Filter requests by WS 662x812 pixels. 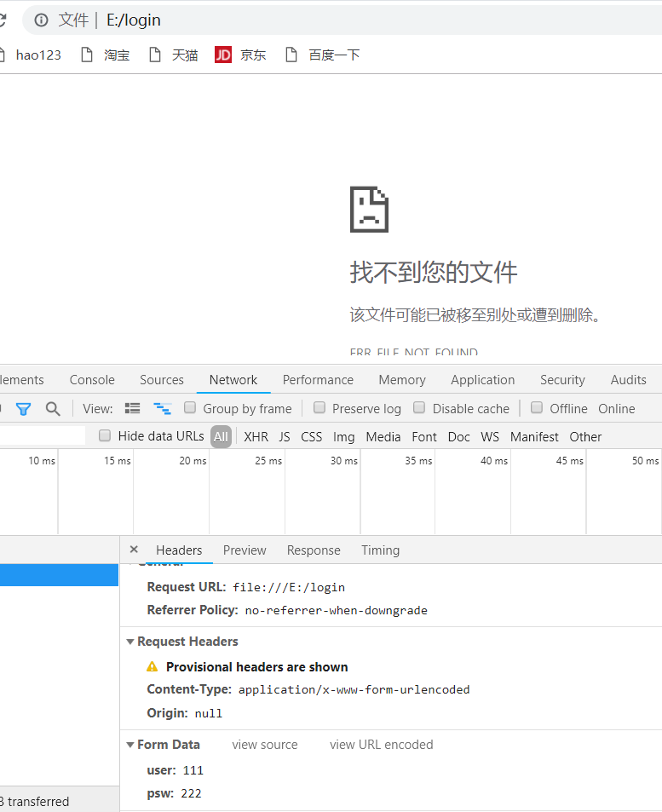coord(490,436)
